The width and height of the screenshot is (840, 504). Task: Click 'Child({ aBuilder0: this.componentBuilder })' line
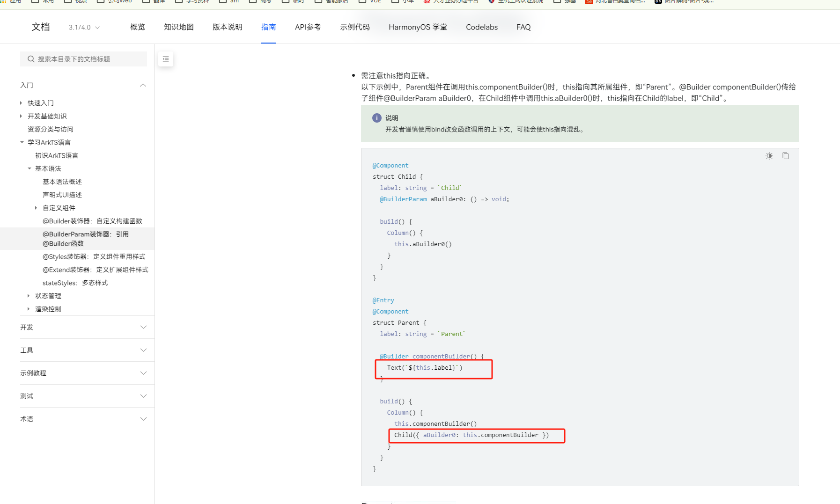pyautogui.click(x=472, y=435)
